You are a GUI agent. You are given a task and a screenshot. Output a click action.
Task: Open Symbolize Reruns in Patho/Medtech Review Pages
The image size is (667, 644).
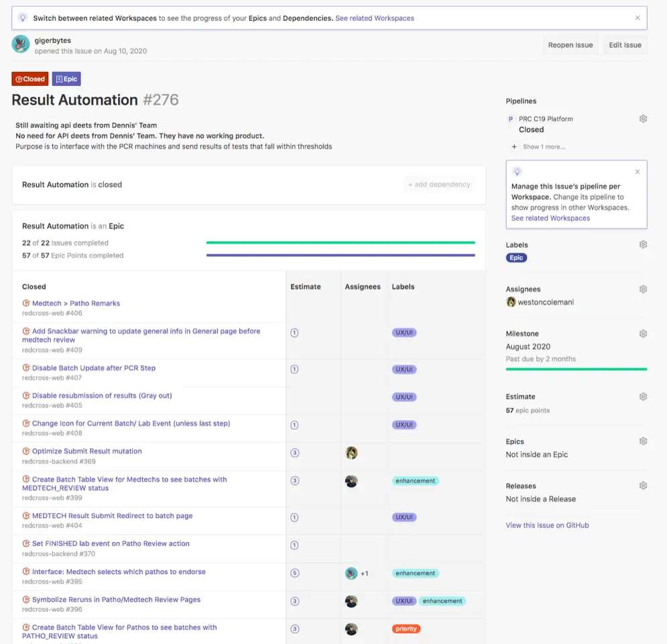(117, 599)
